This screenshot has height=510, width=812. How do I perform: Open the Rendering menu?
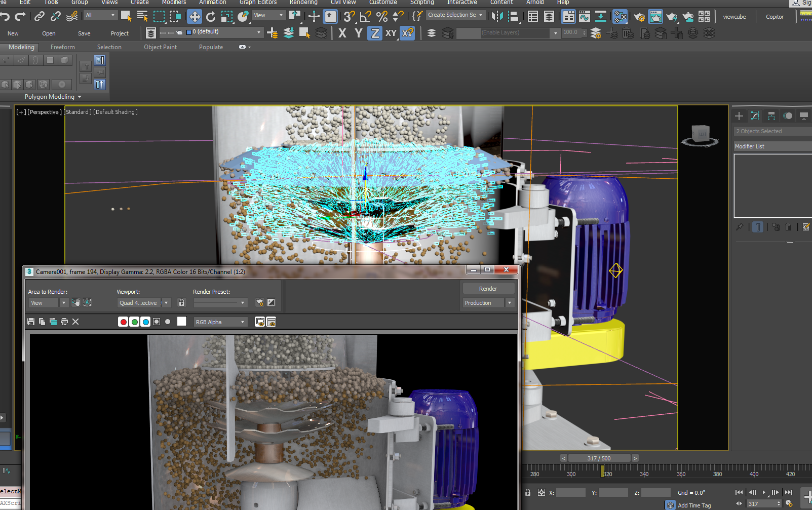click(x=303, y=3)
